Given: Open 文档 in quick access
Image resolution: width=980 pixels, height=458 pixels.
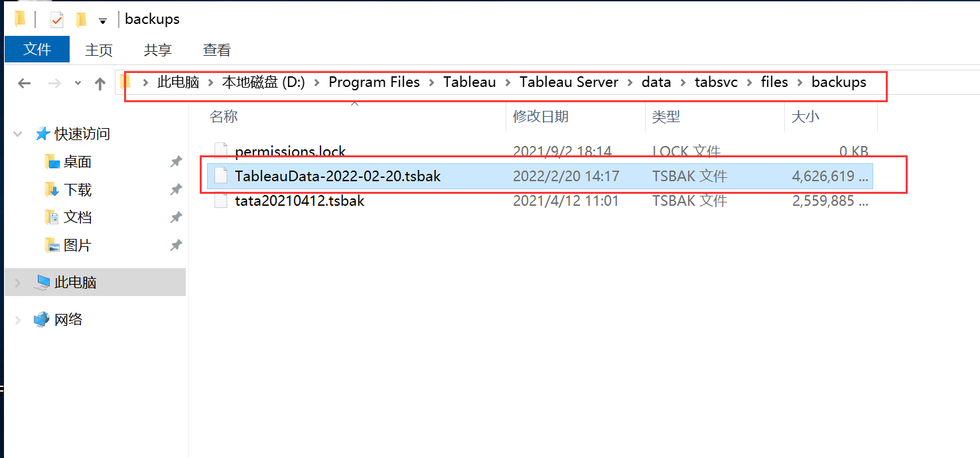Looking at the screenshot, I should point(78,218).
